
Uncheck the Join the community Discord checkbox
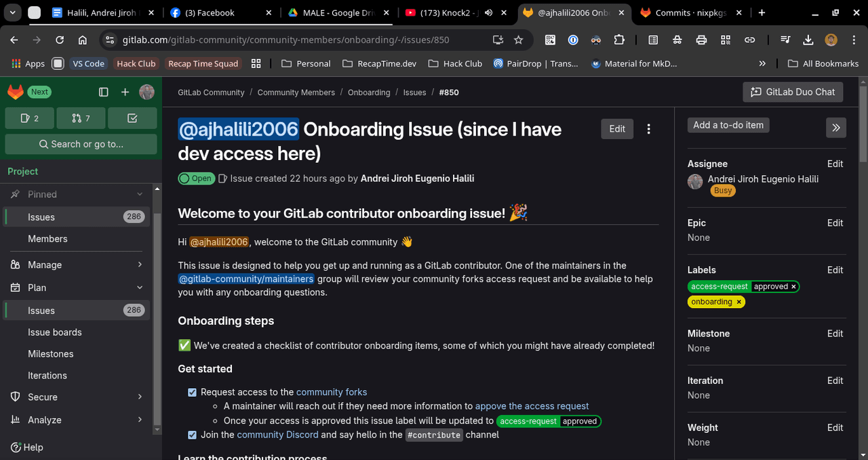click(x=192, y=435)
